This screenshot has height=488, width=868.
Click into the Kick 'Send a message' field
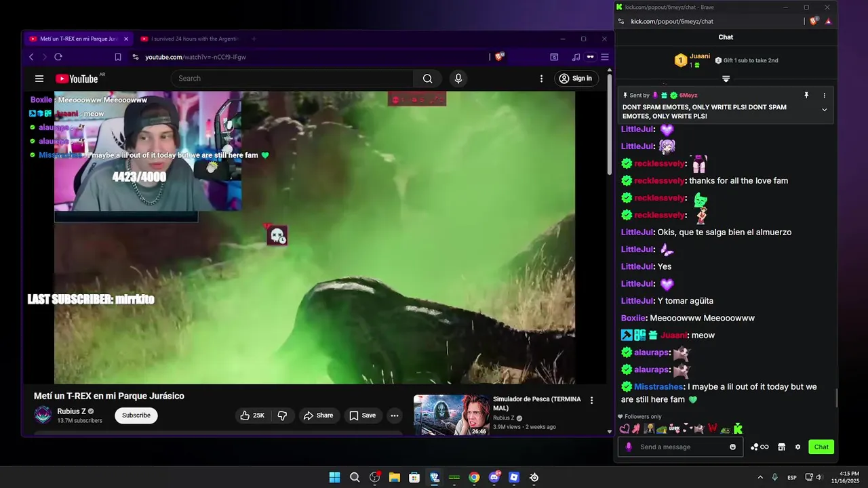click(680, 447)
